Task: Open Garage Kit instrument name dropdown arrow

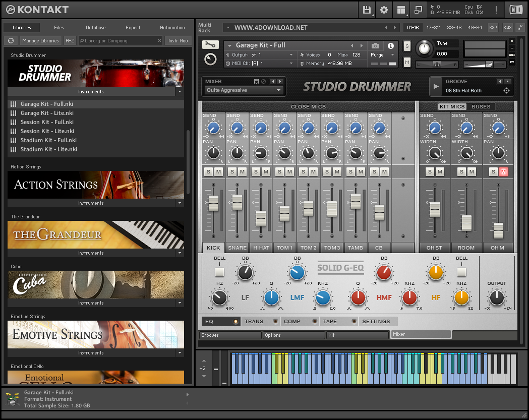Action: point(230,45)
